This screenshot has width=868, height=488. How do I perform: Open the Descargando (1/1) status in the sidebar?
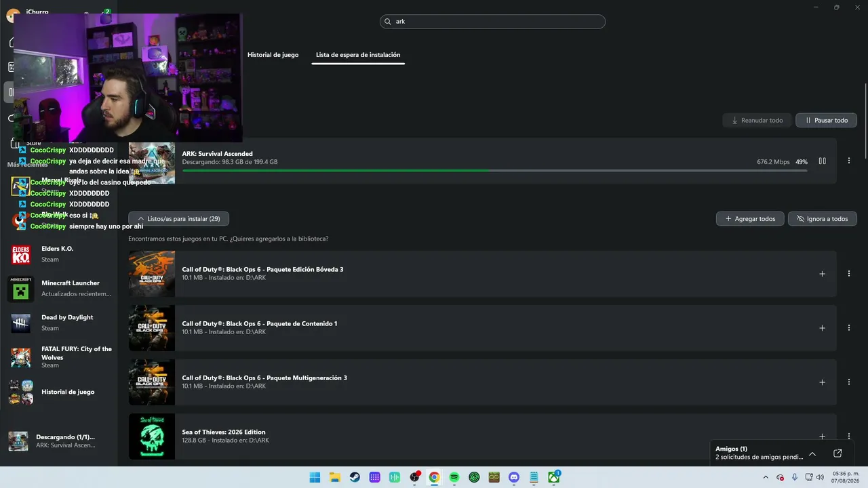click(60, 441)
